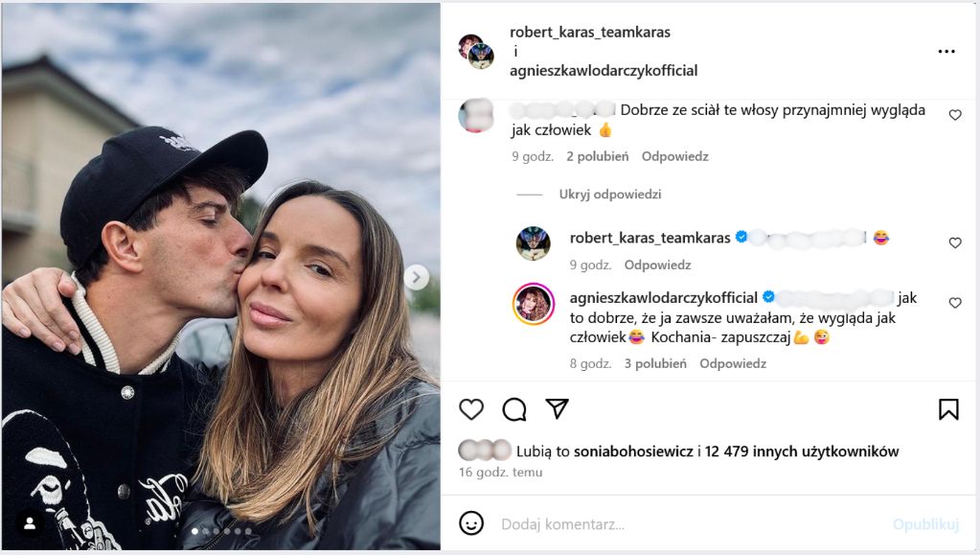Open robert_karas_teamkaras profile from header

click(590, 32)
